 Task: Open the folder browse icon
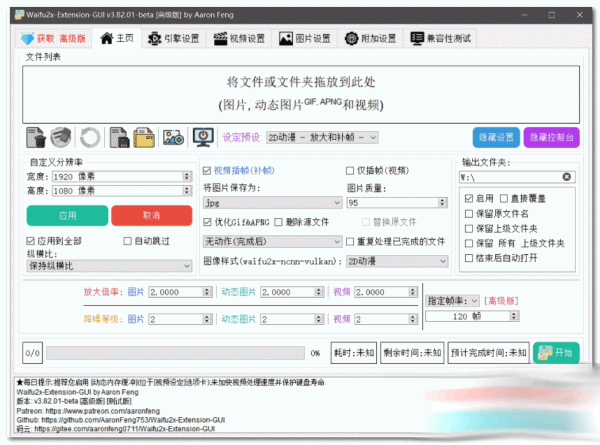pyautogui.click(x=144, y=137)
